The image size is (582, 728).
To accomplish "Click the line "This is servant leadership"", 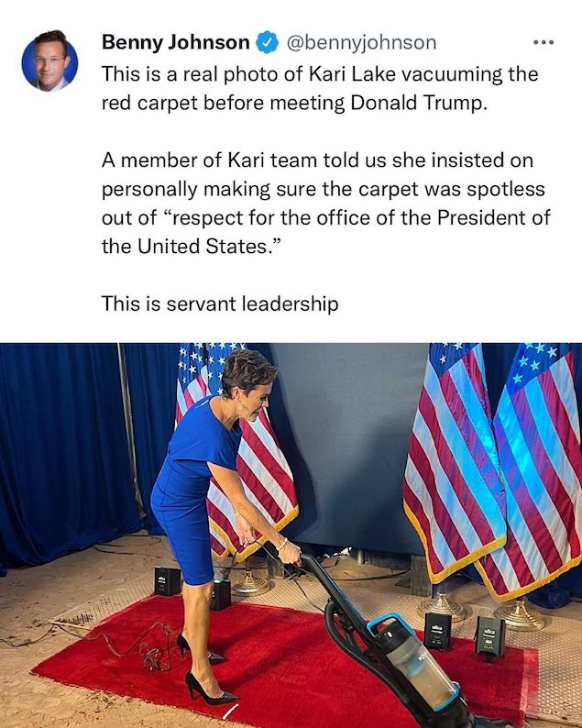I will click(x=220, y=304).
